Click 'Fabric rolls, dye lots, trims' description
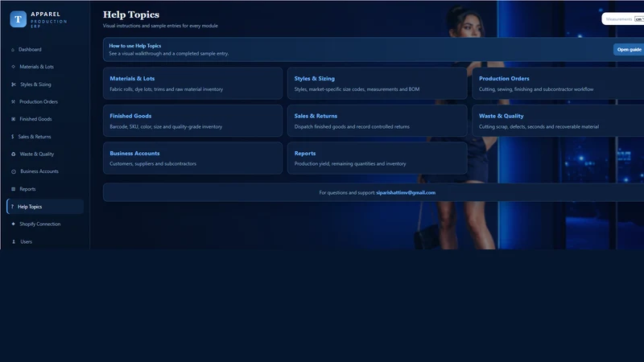Image resolution: width=644 pixels, height=362 pixels. pyautogui.click(x=167, y=89)
